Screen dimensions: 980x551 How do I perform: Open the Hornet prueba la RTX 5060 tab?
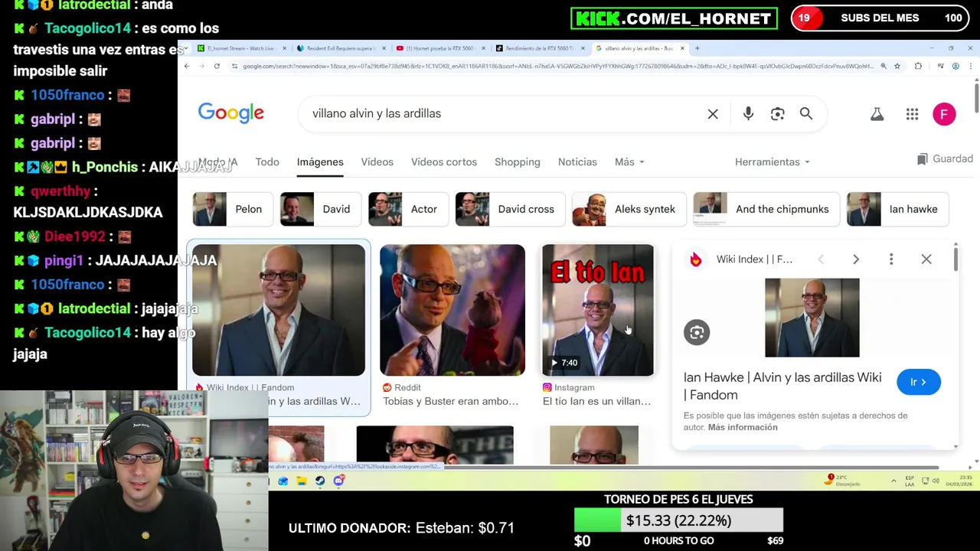[x=440, y=48]
